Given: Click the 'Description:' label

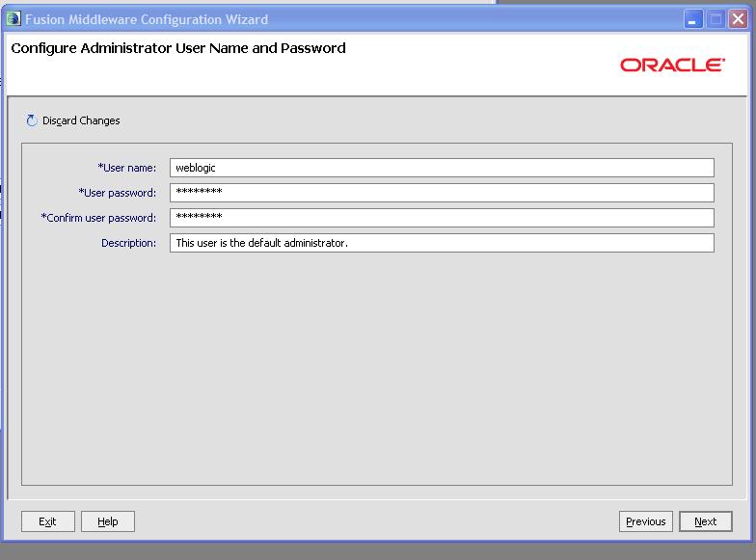Looking at the screenshot, I should click(129, 243).
